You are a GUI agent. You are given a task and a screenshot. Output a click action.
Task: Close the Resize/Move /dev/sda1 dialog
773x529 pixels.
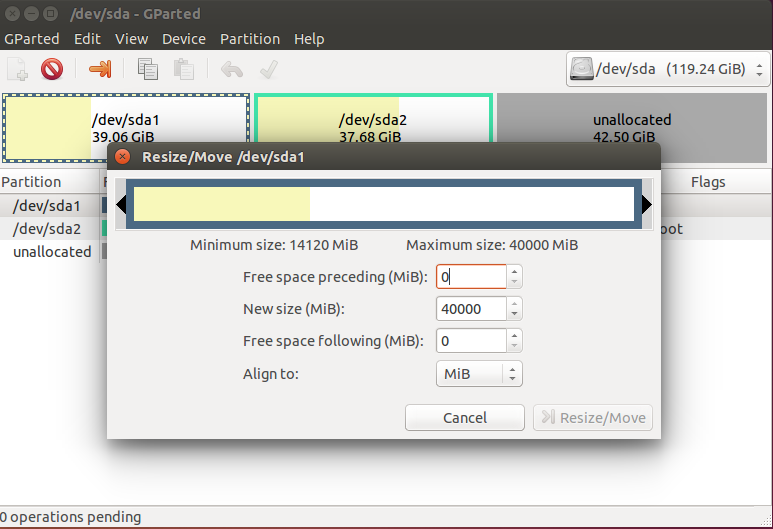pos(122,157)
